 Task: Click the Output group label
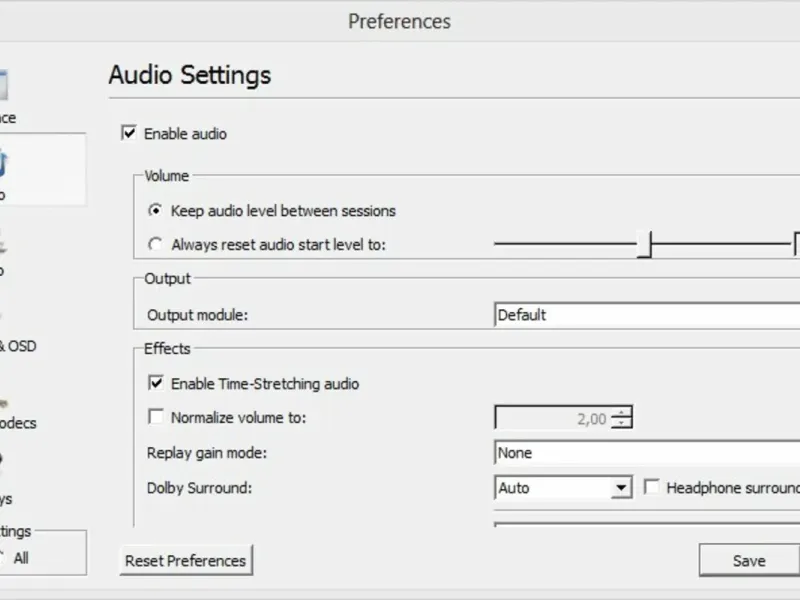tap(167, 279)
